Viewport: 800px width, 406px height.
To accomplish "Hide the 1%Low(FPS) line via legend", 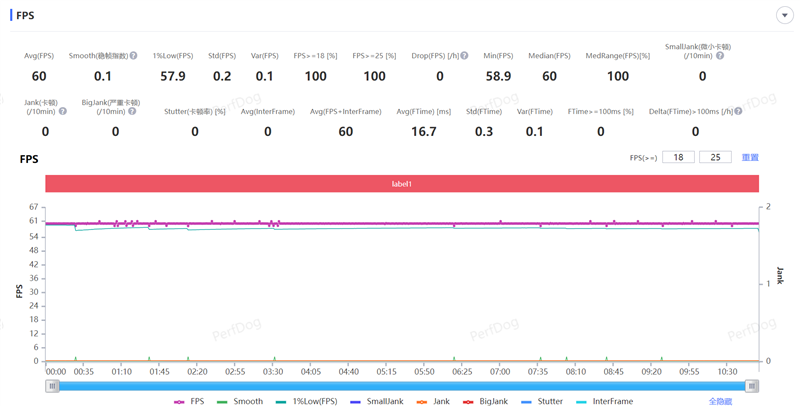I will (x=306, y=401).
